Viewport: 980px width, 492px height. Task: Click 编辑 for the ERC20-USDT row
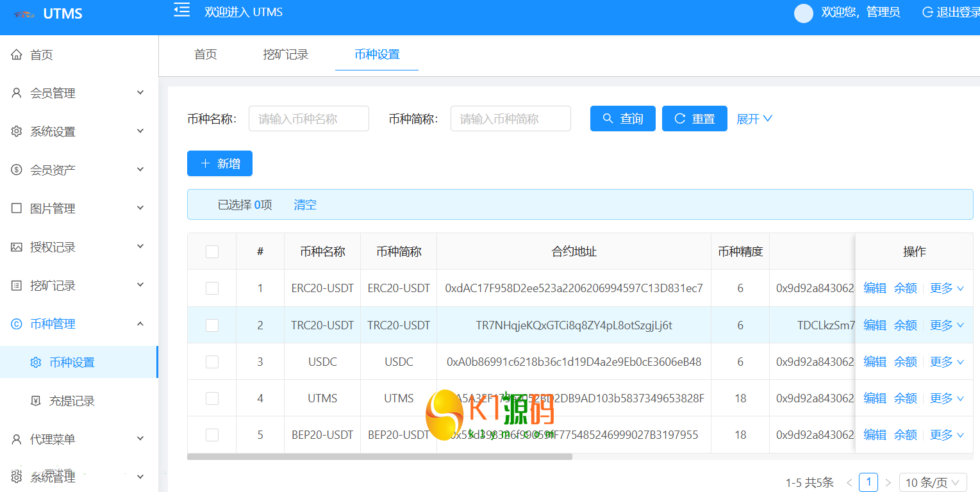pyautogui.click(x=875, y=288)
